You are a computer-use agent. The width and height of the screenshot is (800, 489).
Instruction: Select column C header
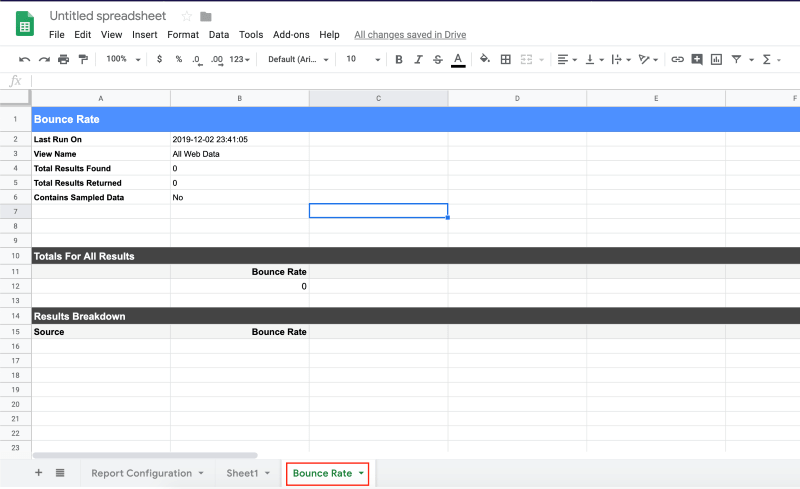tap(379, 99)
